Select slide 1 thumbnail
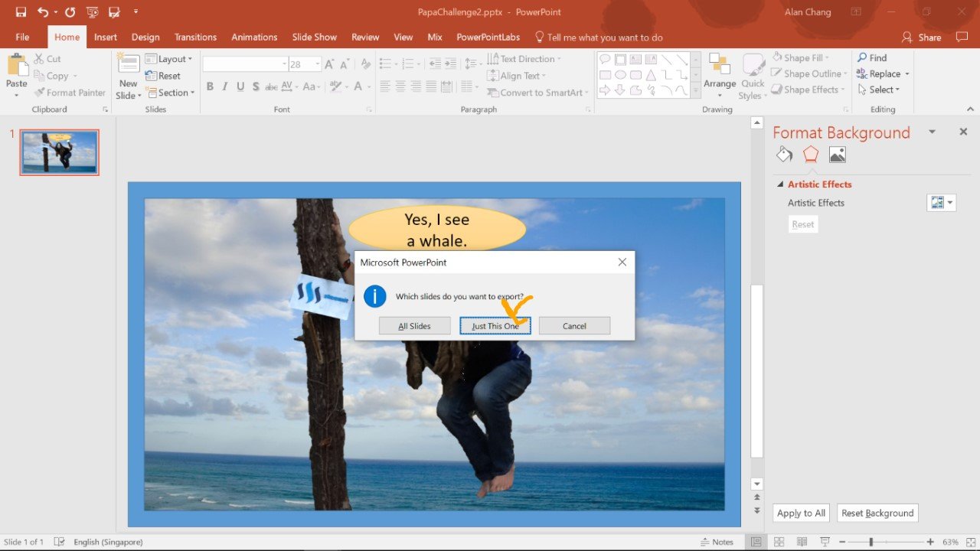Viewport: 980px width, 551px height. click(59, 152)
